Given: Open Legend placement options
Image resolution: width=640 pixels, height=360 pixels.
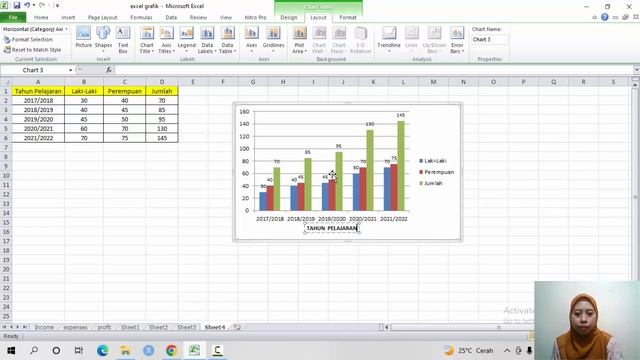Looking at the screenshot, I should pos(187,39).
